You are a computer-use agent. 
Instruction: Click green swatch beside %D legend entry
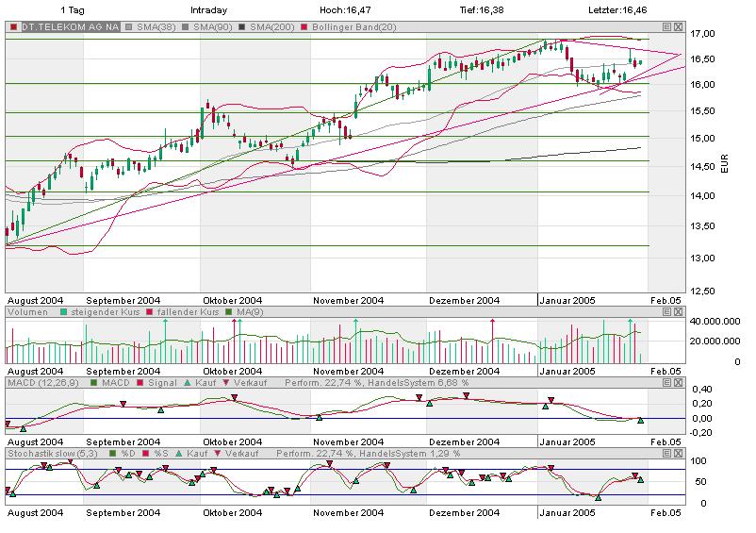pyautogui.click(x=113, y=454)
